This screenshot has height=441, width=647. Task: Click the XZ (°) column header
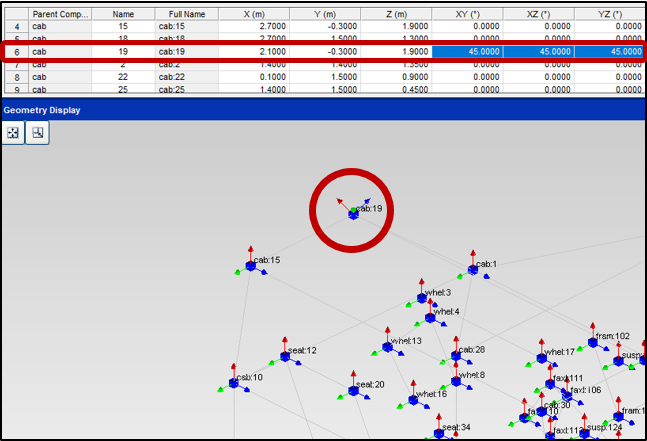pos(538,14)
